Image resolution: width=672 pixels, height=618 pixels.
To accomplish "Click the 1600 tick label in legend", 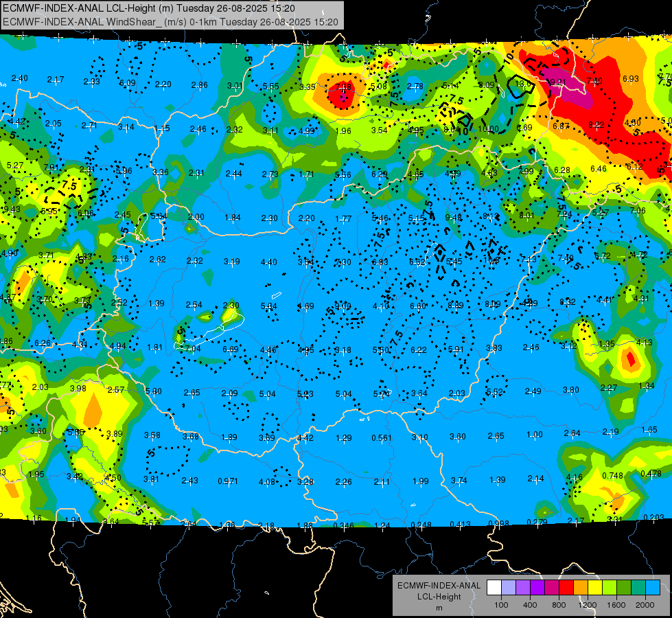I will 616,605.
